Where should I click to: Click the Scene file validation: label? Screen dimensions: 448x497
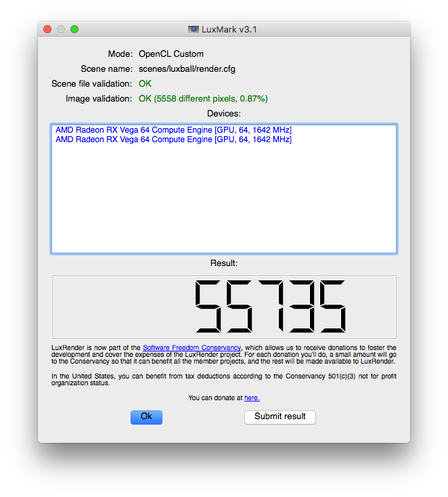click(x=91, y=84)
